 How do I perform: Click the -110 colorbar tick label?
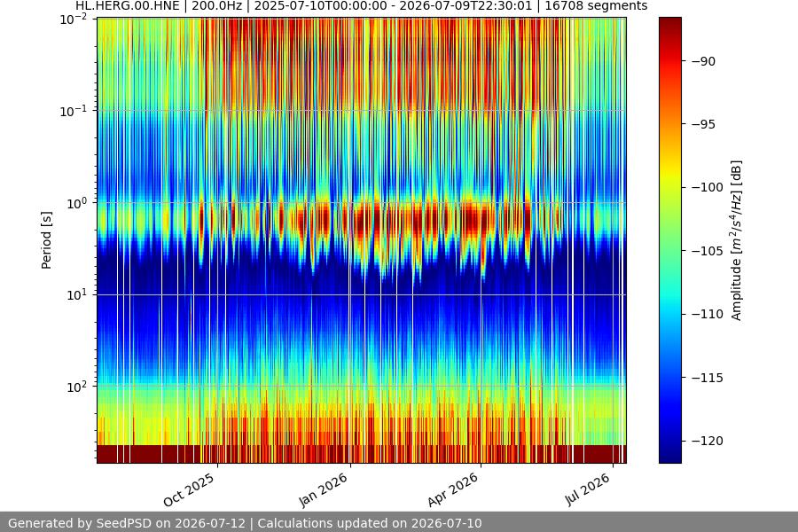tap(708, 314)
